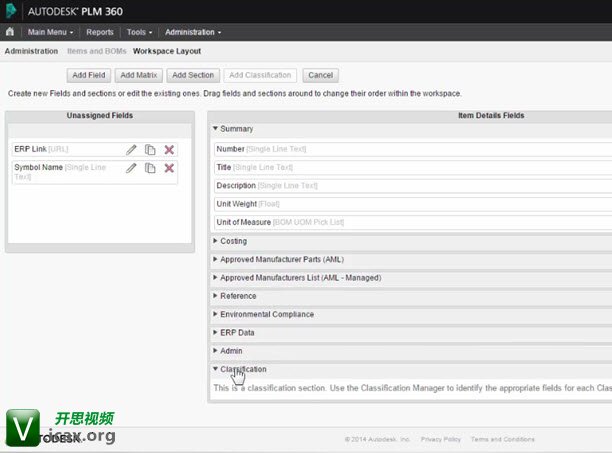The image size is (612, 453).
Task: Copy the Symbol Name field
Action: 150,168
